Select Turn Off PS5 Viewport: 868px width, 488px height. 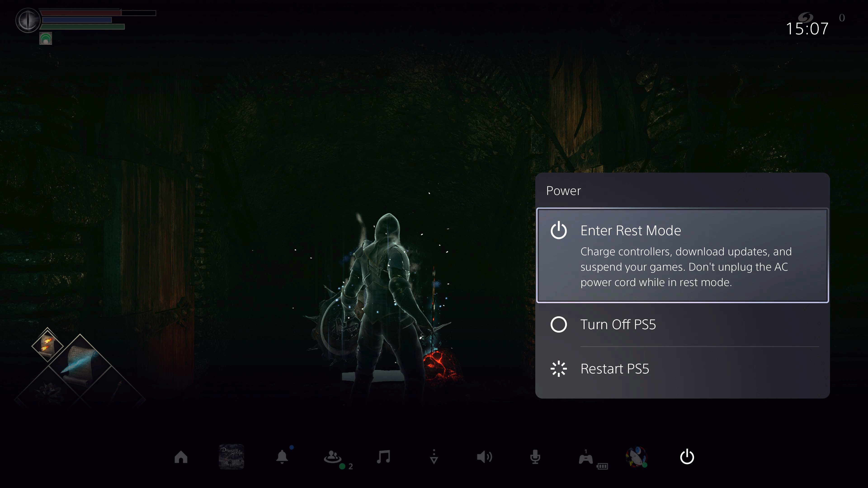tap(618, 325)
